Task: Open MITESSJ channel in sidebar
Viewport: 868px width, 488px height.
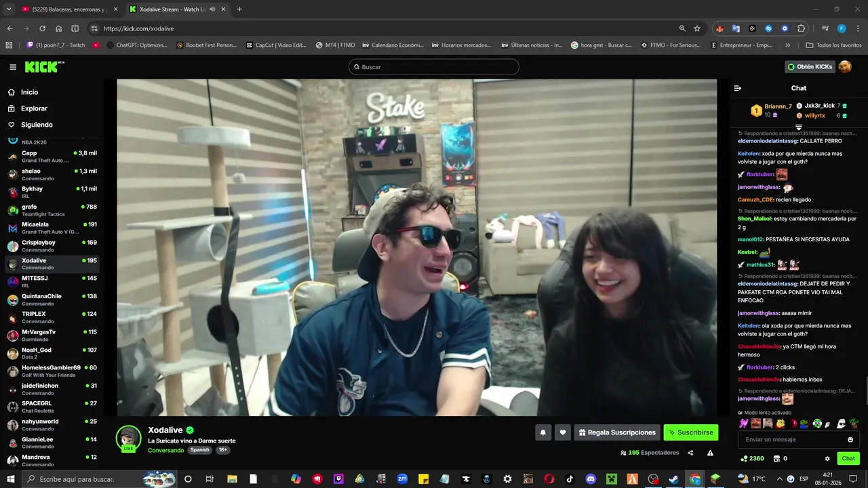Action: pyautogui.click(x=52, y=282)
